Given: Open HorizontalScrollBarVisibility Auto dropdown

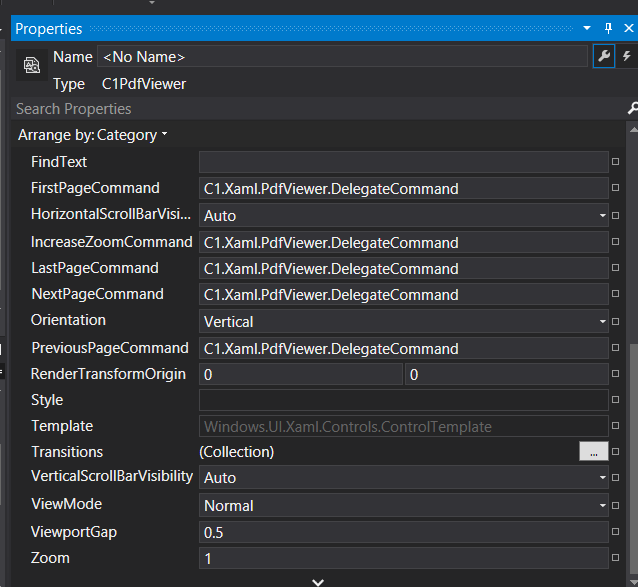Looking at the screenshot, I should pos(404,216).
